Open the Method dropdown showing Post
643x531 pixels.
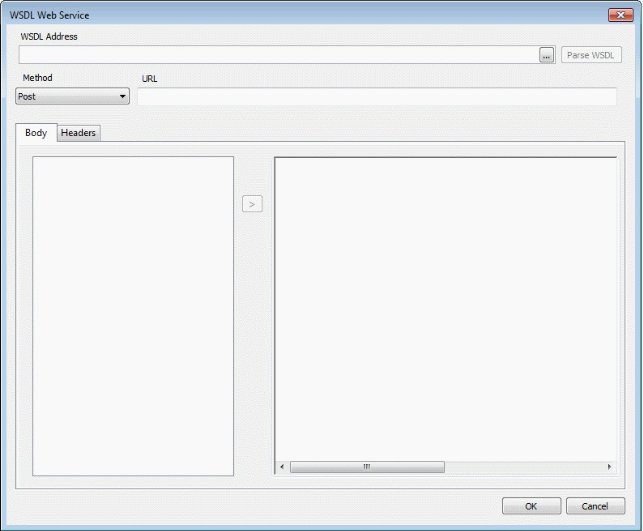click(73, 96)
